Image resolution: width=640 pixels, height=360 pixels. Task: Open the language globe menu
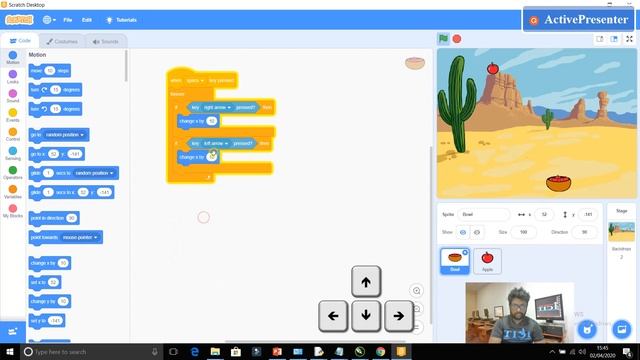[49, 20]
